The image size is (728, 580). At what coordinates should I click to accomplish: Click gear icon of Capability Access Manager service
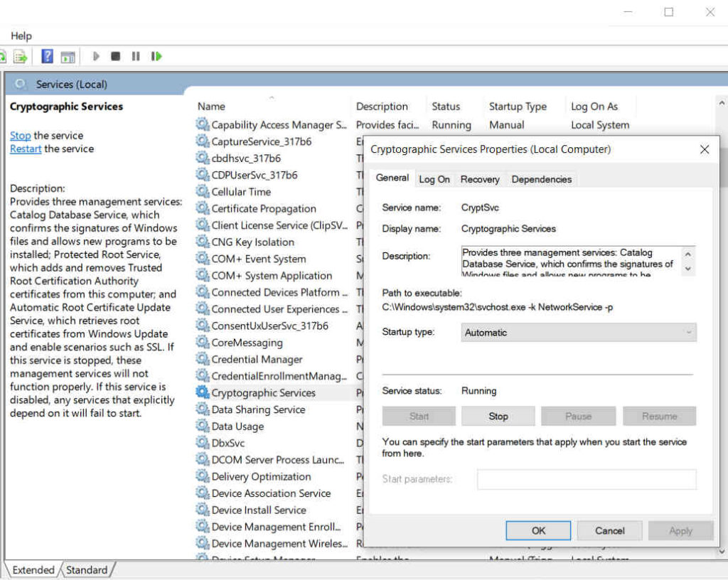[x=203, y=124]
